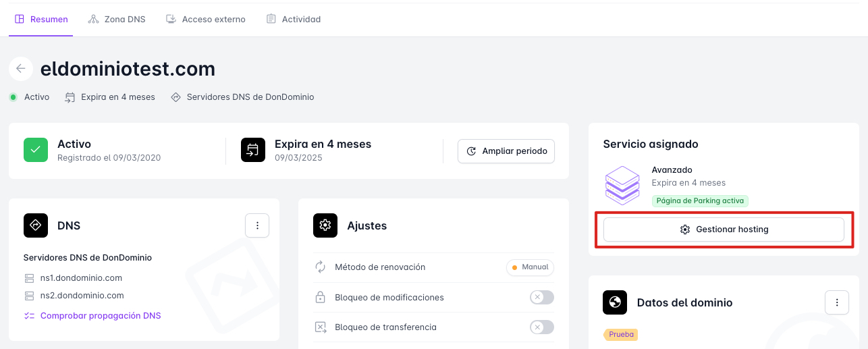Click the globe icon in Datos del dominio

pos(615,302)
